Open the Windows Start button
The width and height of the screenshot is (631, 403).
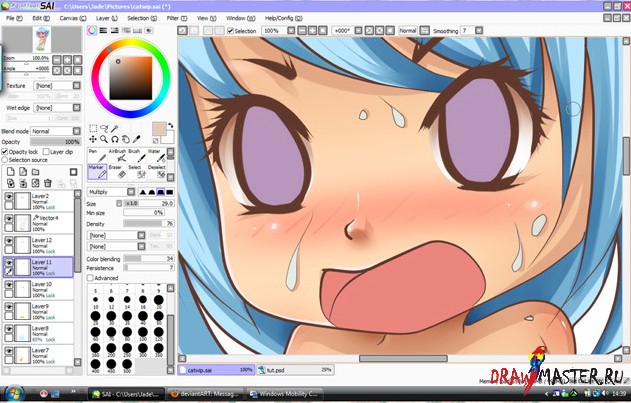coord(14,393)
